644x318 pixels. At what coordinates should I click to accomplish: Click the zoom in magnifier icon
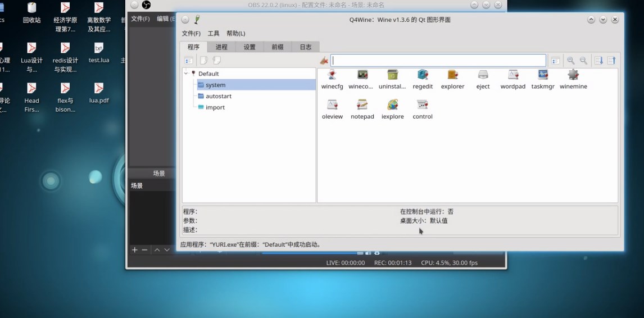pos(571,61)
